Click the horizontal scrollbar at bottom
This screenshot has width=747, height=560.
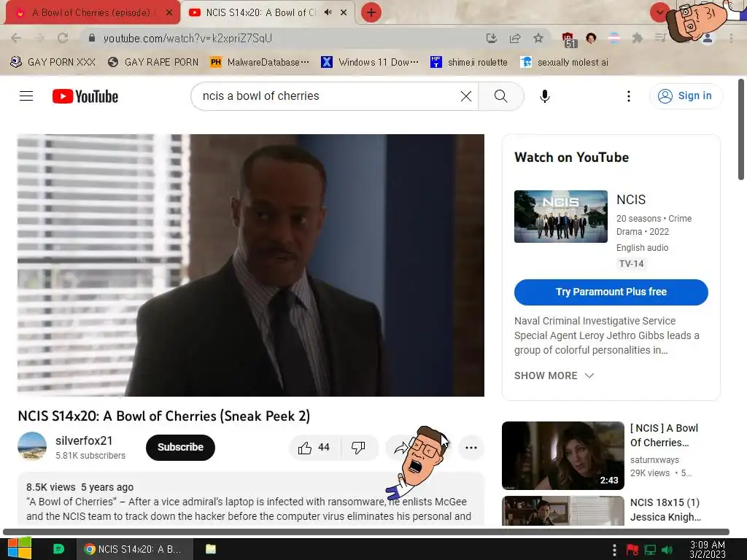point(366,532)
